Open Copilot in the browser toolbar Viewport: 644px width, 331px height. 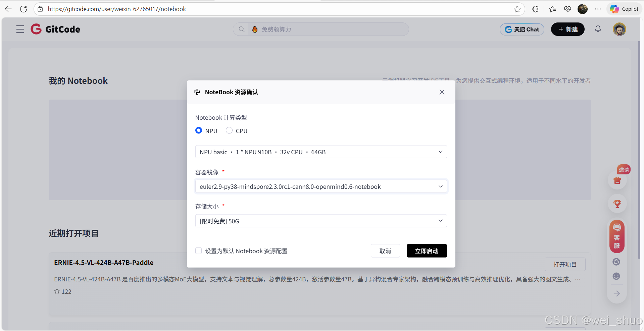coord(624,9)
